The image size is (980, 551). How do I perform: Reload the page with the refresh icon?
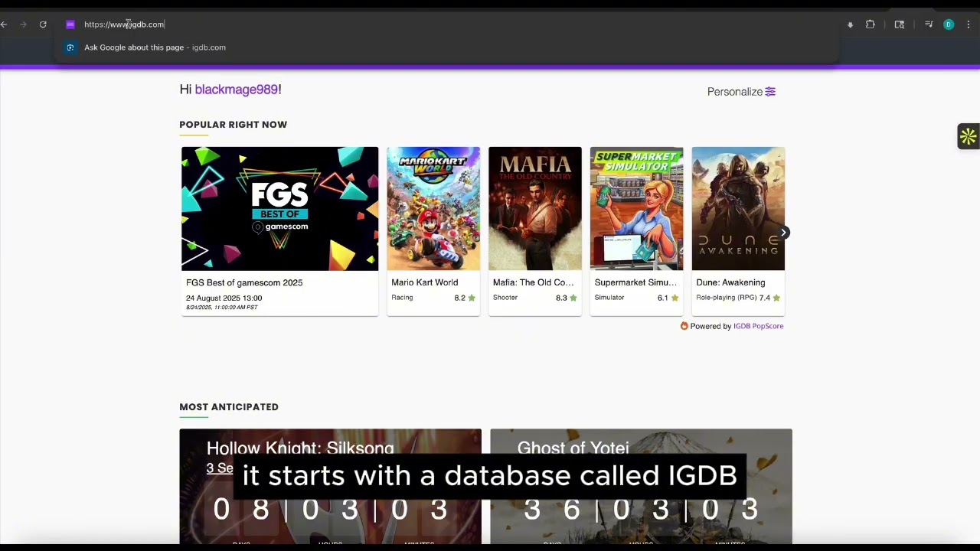[43, 24]
